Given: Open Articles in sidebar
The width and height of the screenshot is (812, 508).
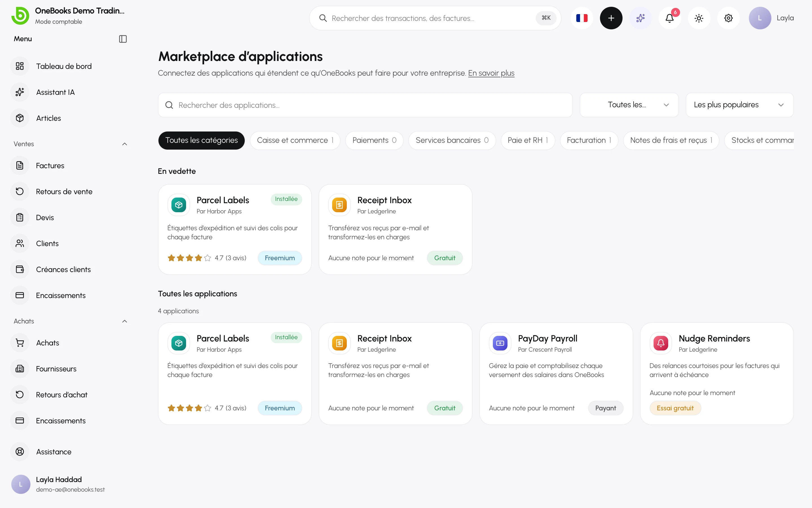Looking at the screenshot, I should [x=69, y=118].
